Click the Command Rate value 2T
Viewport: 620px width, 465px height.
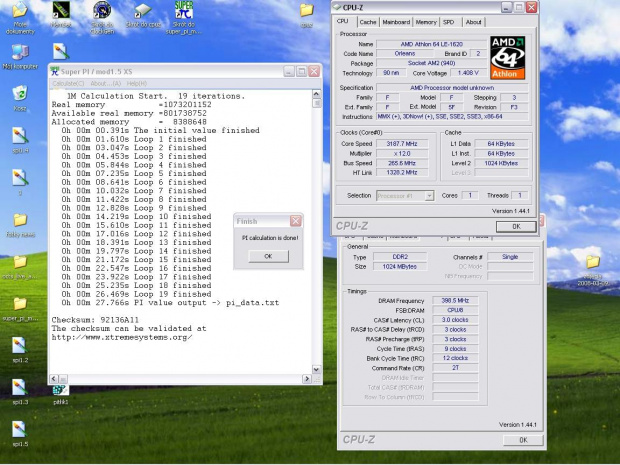pyautogui.click(x=455, y=368)
